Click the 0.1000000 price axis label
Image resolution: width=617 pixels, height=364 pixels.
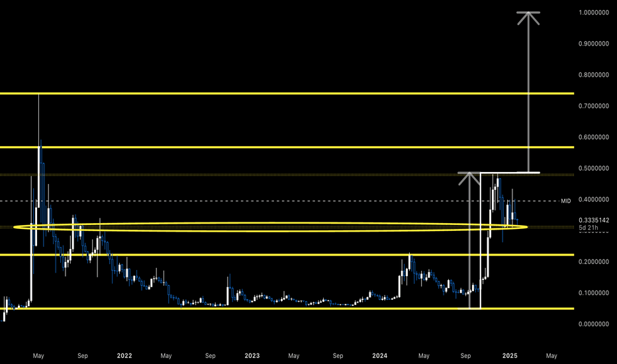[594, 293]
